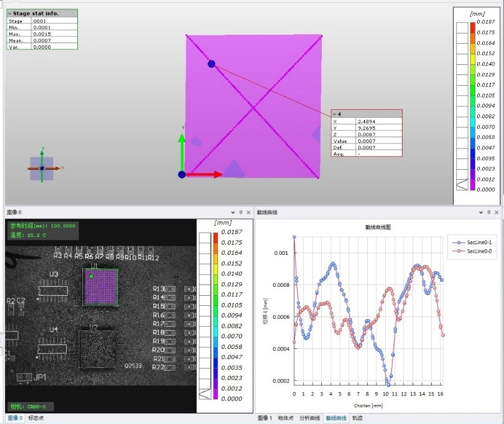Viewport: 504px width, 424px height.
Task: Select the Def. value 0.0007
Action: 367,147
